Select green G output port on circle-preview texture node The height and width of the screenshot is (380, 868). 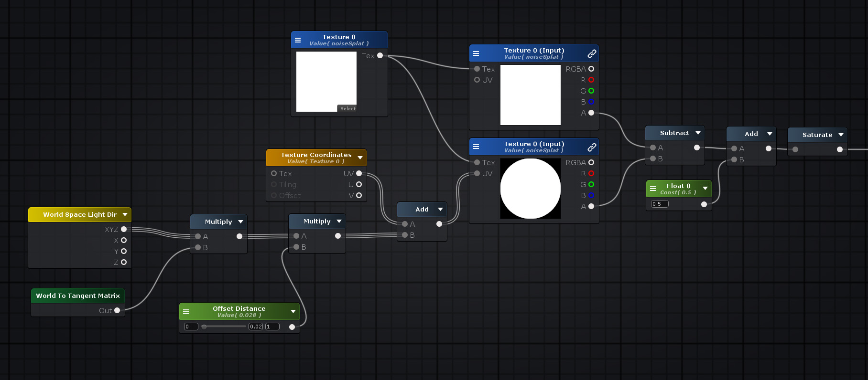tap(591, 184)
